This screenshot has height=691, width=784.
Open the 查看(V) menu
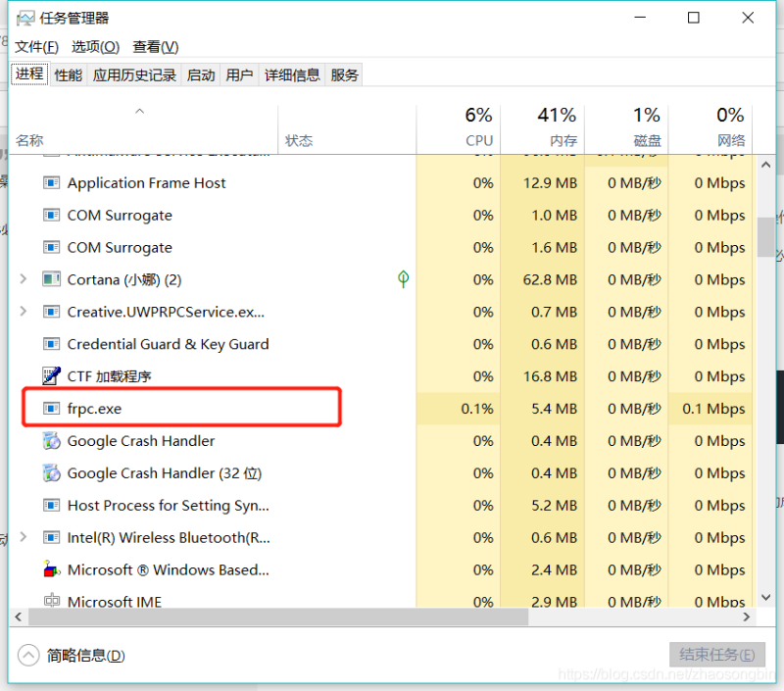pyautogui.click(x=156, y=47)
